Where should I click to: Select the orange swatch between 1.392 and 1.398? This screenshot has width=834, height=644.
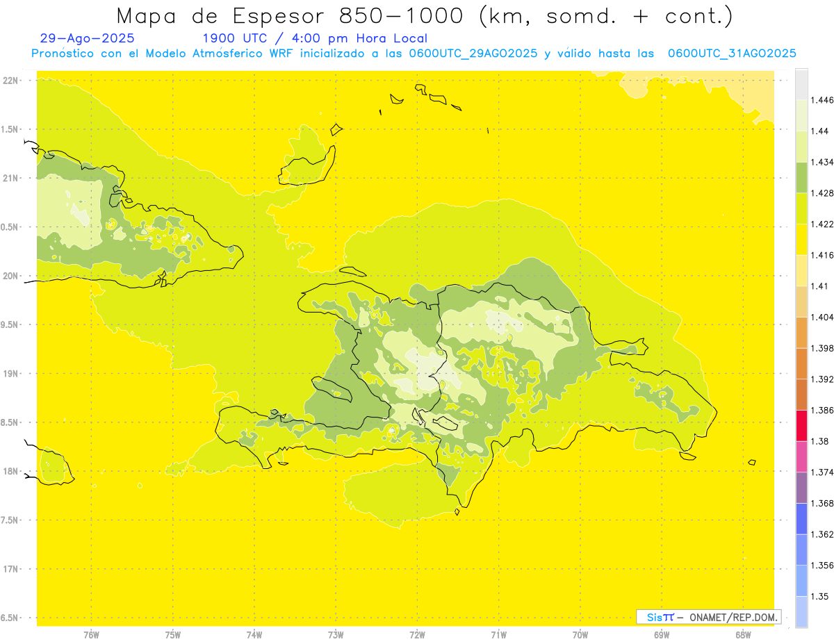tap(801, 363)
